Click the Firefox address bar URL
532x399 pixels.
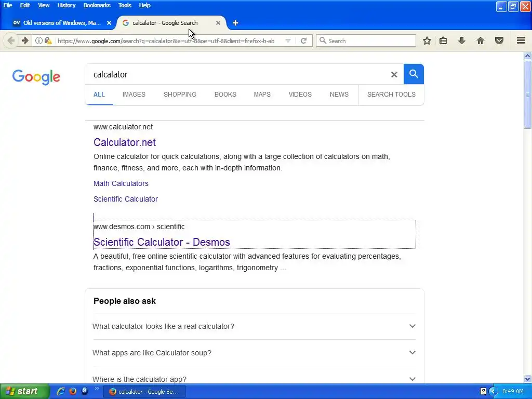click(166, 41)
